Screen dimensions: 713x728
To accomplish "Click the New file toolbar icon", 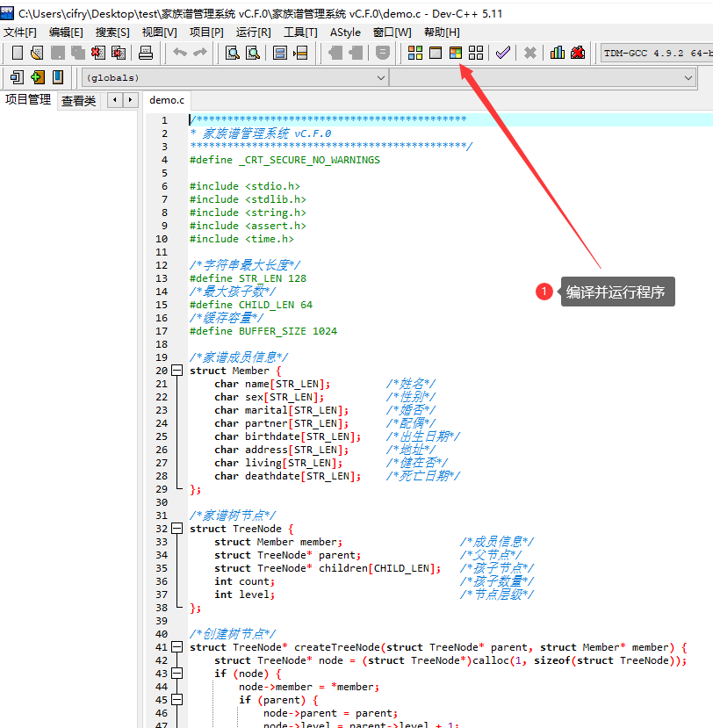I will pyautogui.click(x=17, y=53).
